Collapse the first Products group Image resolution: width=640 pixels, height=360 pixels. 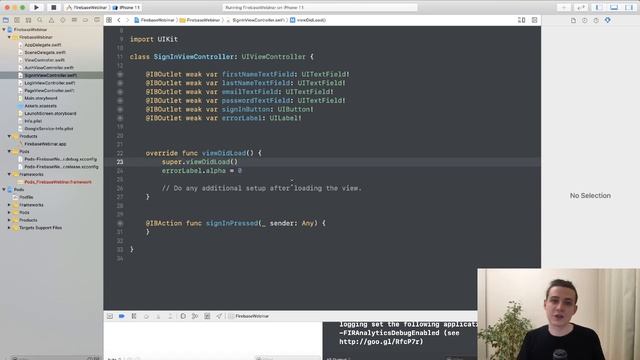point(9,136)
